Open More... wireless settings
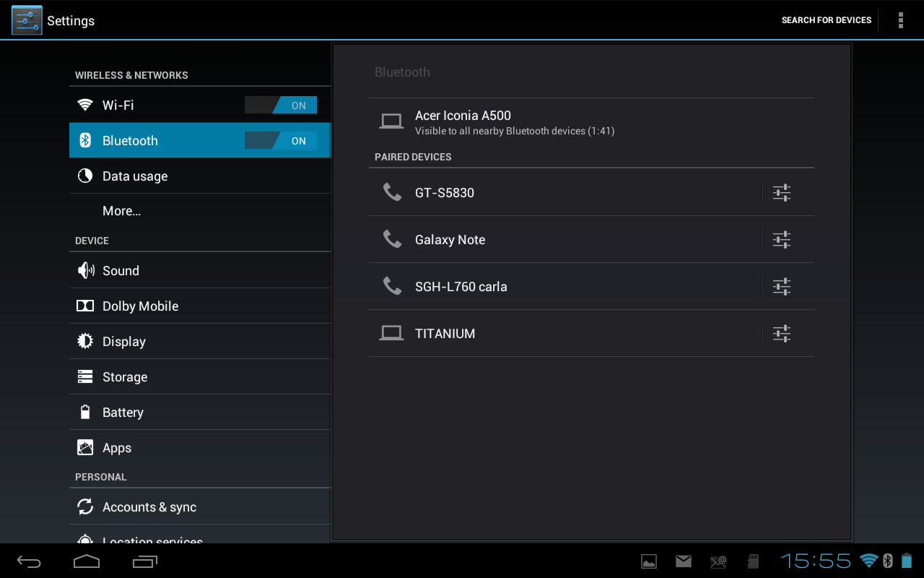Image resolution: width=924 pixels, height=578 pixels. (x=200, y=211)
